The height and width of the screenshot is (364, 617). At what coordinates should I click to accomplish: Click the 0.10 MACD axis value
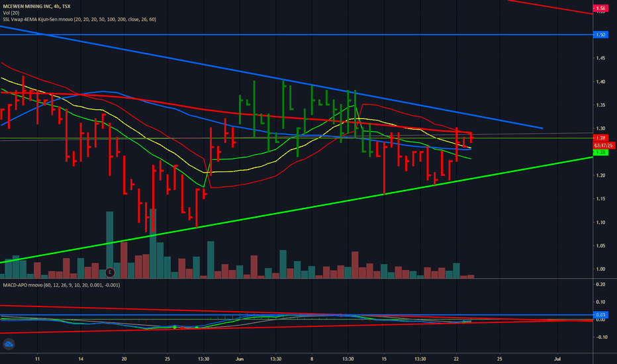[600, 302]
